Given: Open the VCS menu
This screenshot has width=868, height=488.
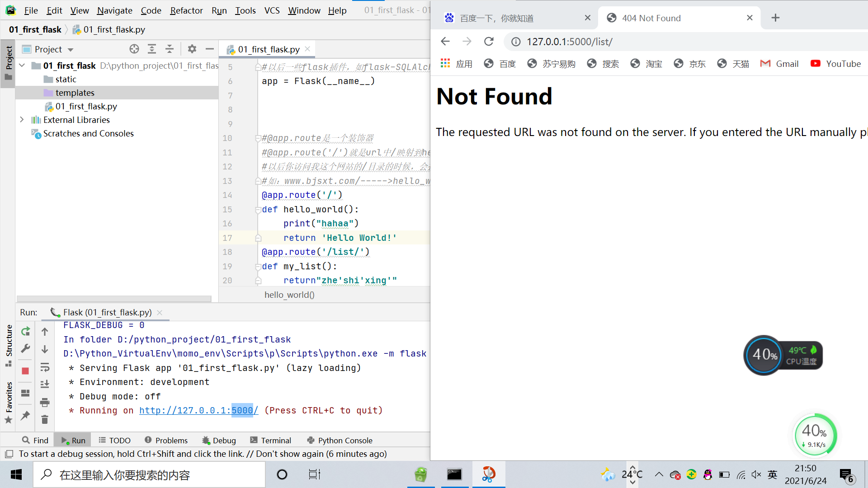Looking at the screenshot, I should tap(272, 10).
